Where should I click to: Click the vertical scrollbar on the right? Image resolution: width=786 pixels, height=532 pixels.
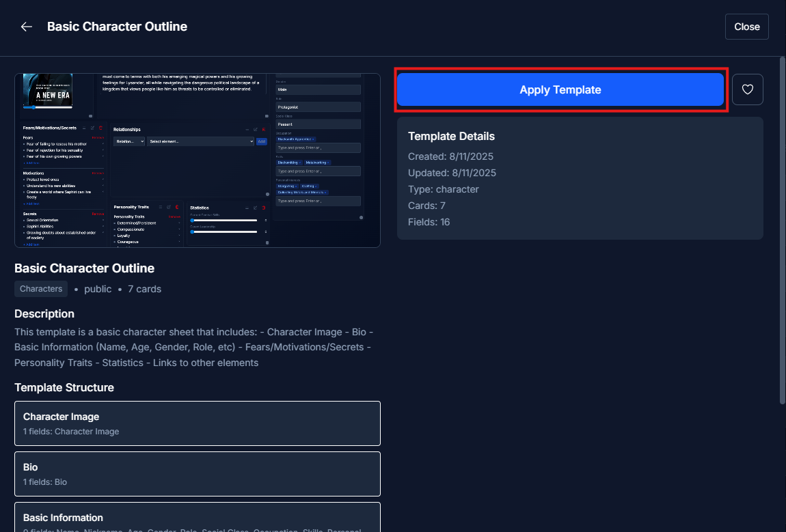click(x=782, y=232)
